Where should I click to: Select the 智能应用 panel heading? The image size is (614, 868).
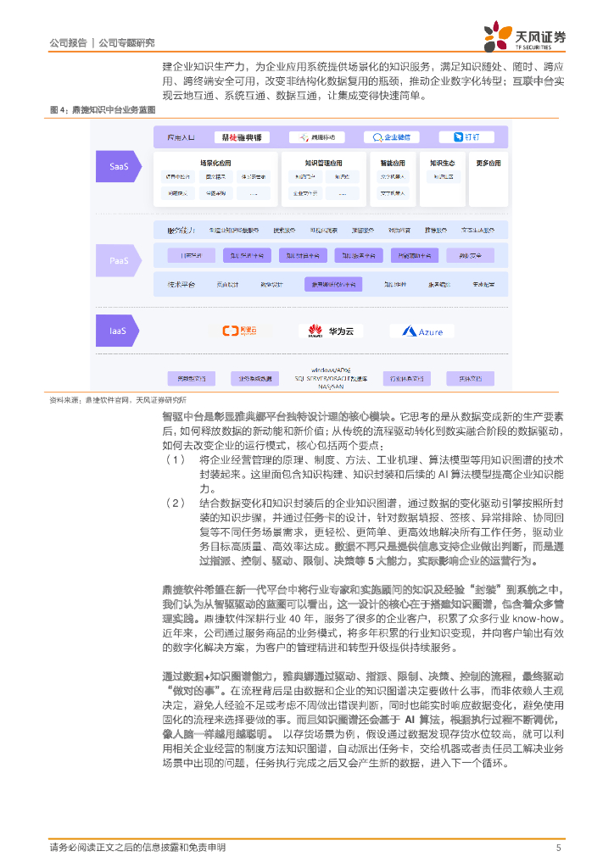tap(392, 162)
